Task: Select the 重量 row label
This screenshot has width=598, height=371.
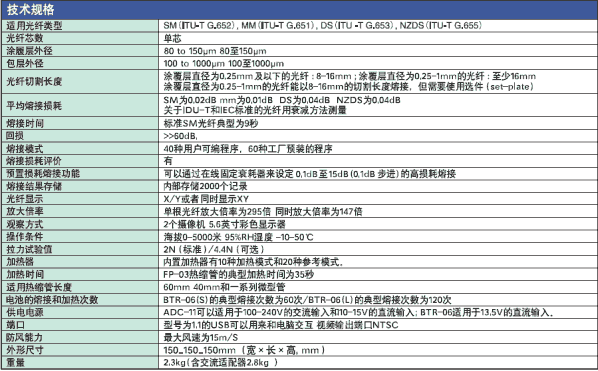Action: [x=16, y=362]
